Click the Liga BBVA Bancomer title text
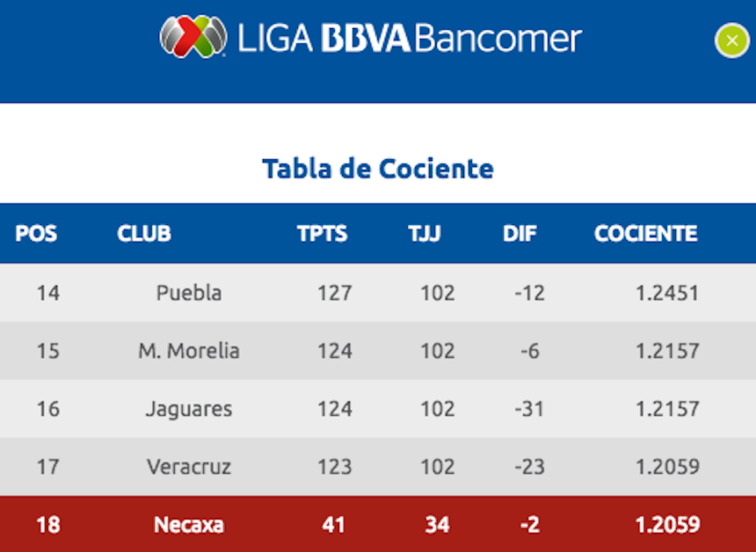Image resolution: width=756 pixels, height=552 pixels. [x=408, y=39]
